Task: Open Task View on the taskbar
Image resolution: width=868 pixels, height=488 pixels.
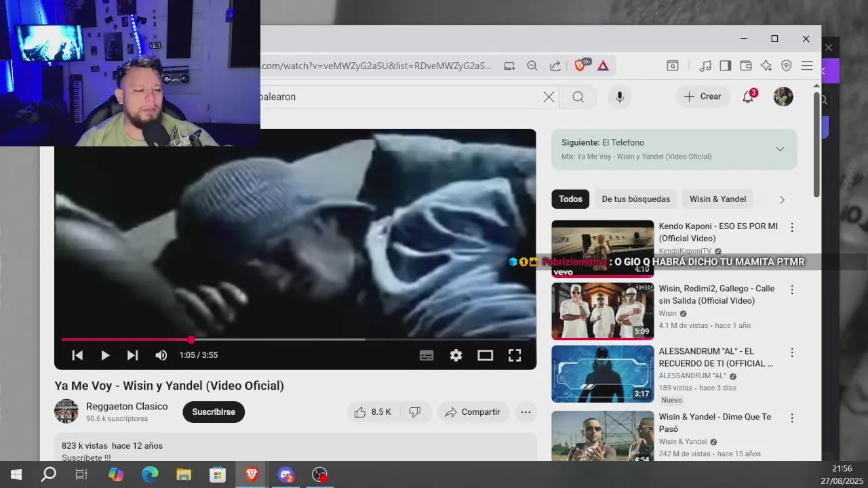Action: [81, 474]
